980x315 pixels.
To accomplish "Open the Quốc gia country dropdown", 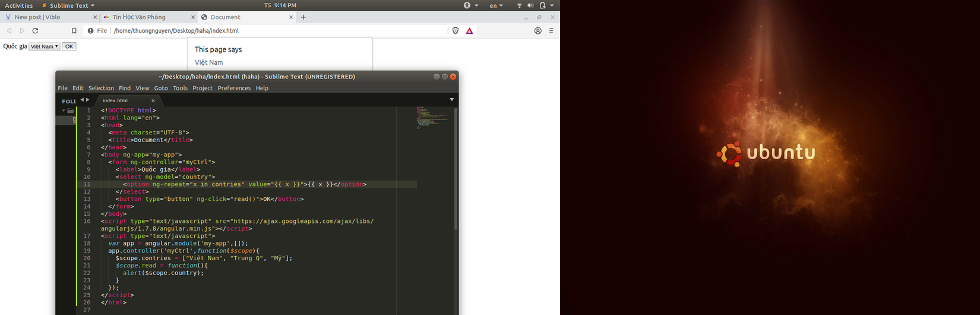I will tap(45, 46).
